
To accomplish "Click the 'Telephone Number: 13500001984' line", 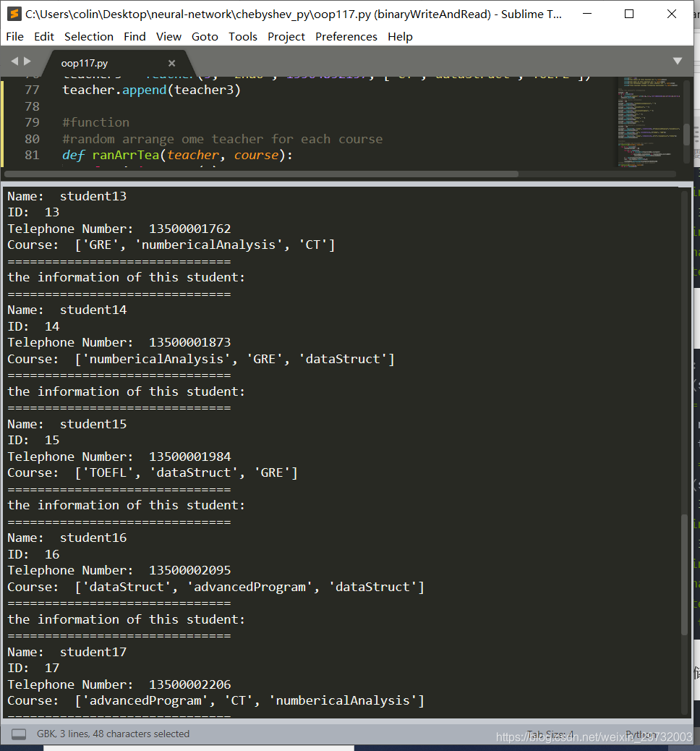I will point(119,457).
